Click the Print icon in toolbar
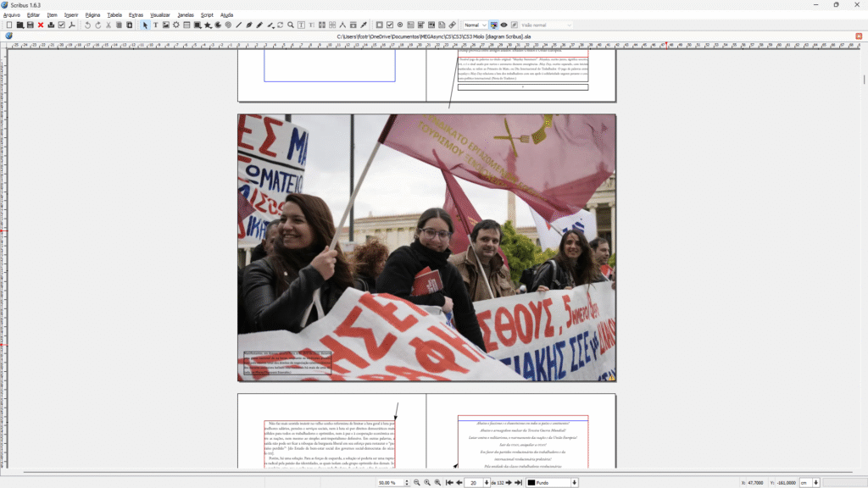Screen dimensions: 868x488 [51, 25]
